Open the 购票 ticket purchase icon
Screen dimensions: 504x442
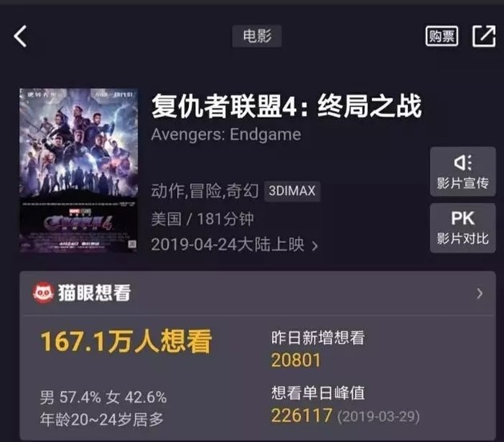[x=442, y=36]
